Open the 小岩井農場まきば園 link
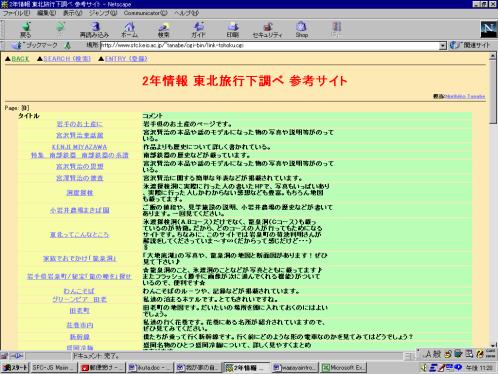The height and width of the screenshot is (374, 498). pos(79,210)
